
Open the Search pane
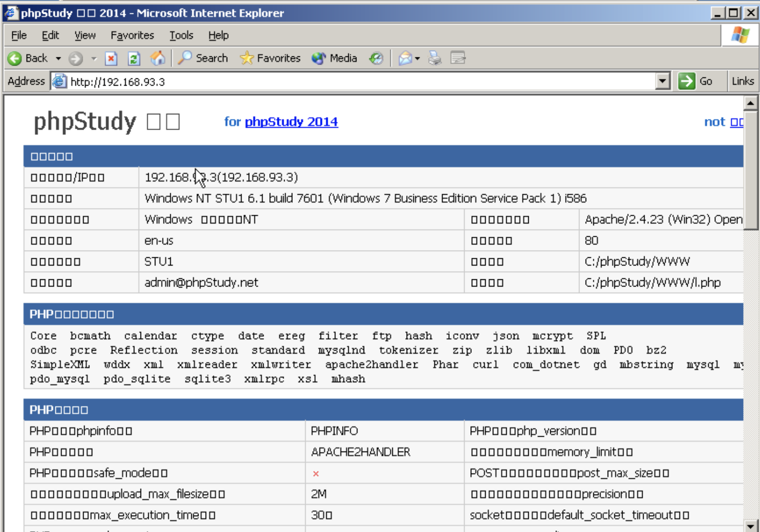(203, 58)
